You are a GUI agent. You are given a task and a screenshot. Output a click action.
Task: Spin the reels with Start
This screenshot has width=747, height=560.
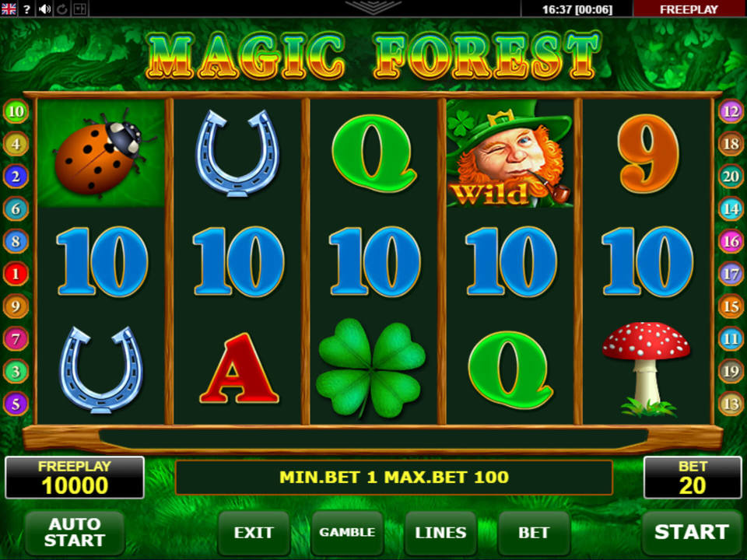(x=691, y=532)
